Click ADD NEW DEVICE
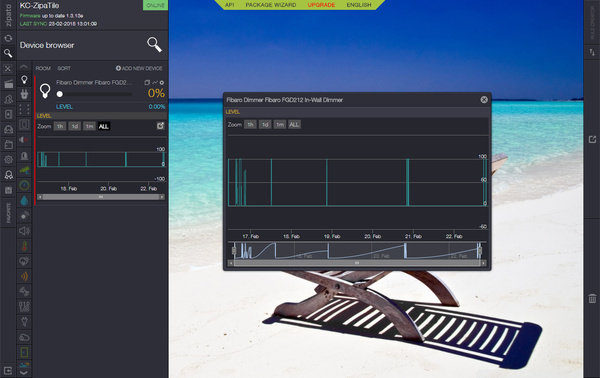The height and width of the screenshot is (378, 600). coord(139,68)
